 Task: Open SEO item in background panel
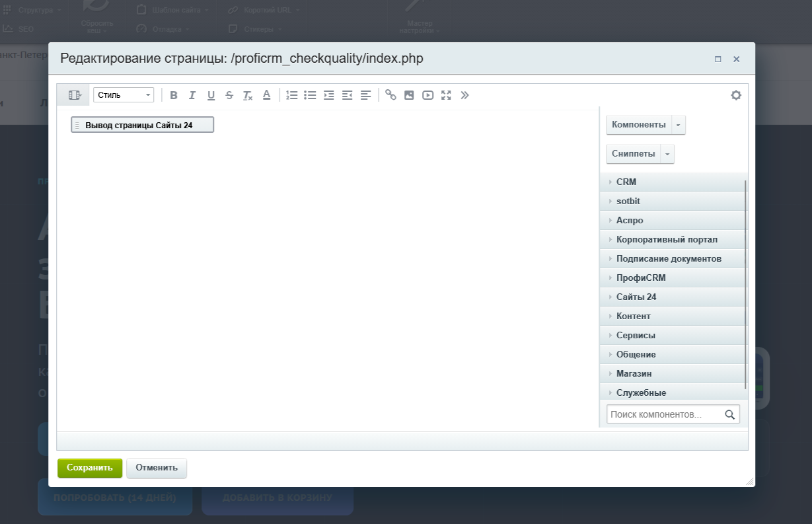point(19,29)
